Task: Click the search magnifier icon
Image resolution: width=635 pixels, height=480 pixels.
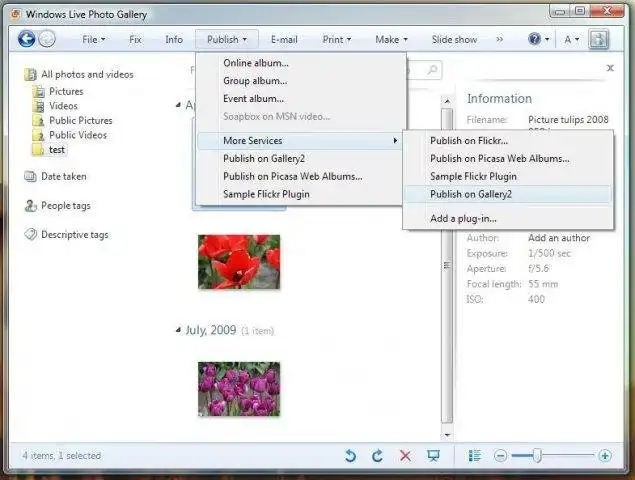Action: pos(432,70)
